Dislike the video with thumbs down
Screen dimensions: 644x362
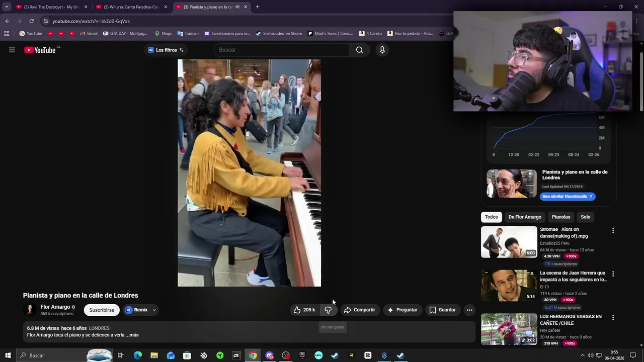click(x=328, y=310)
